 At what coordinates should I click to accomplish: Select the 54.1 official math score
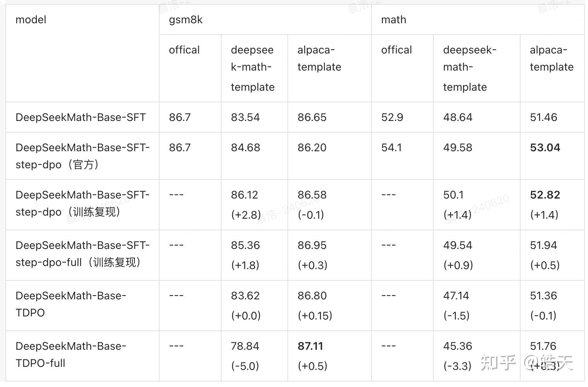(391, 148)
